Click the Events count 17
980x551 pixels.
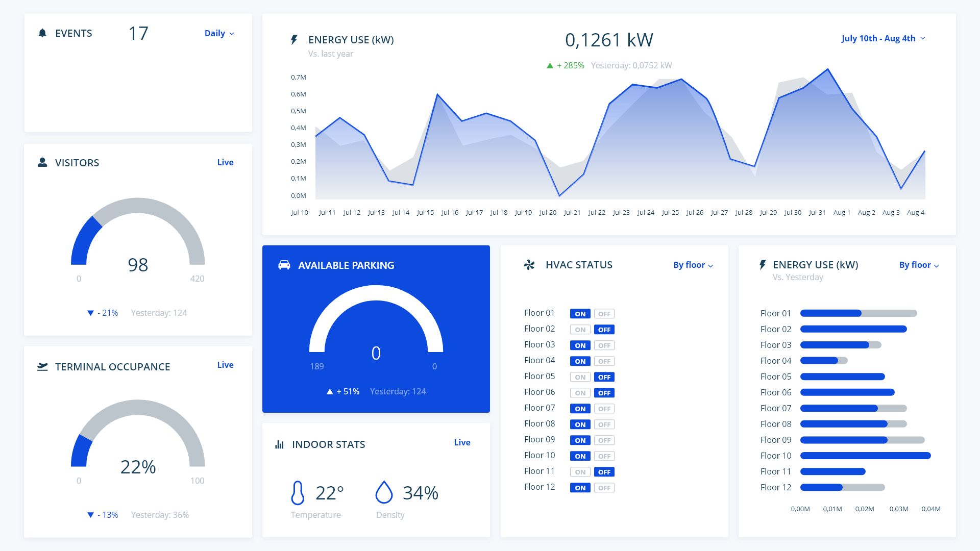pos(138,33)
